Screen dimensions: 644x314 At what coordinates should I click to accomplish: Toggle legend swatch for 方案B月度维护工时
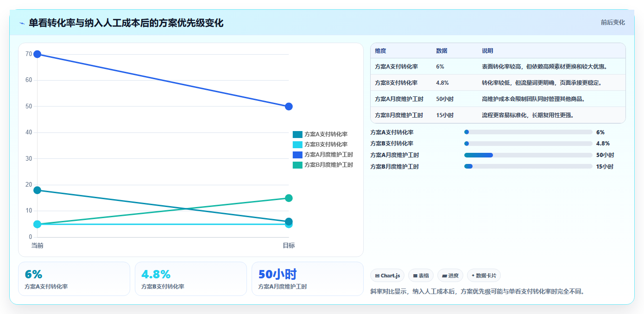pos(297,165)
